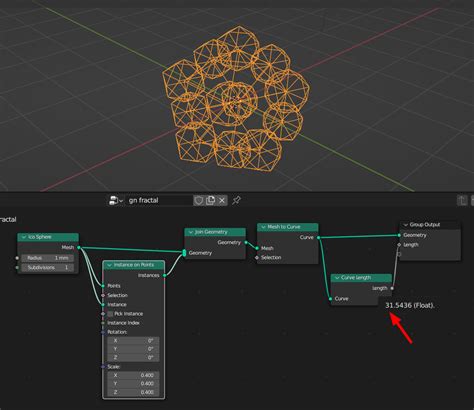The image size is (474, 410).
Task: Collapse the Curve Length node
Action: (x=337, y=278)
